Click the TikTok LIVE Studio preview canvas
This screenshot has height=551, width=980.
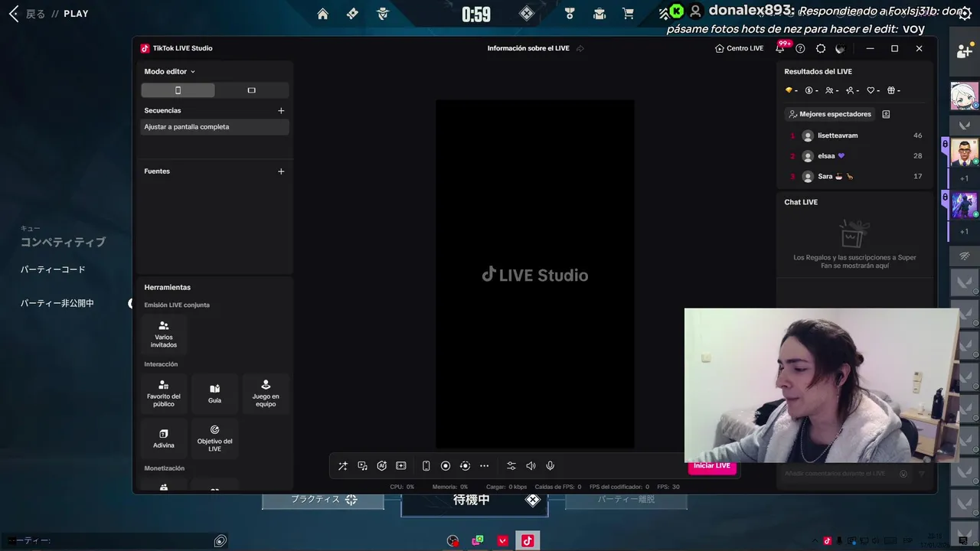(x=535, y=274)
